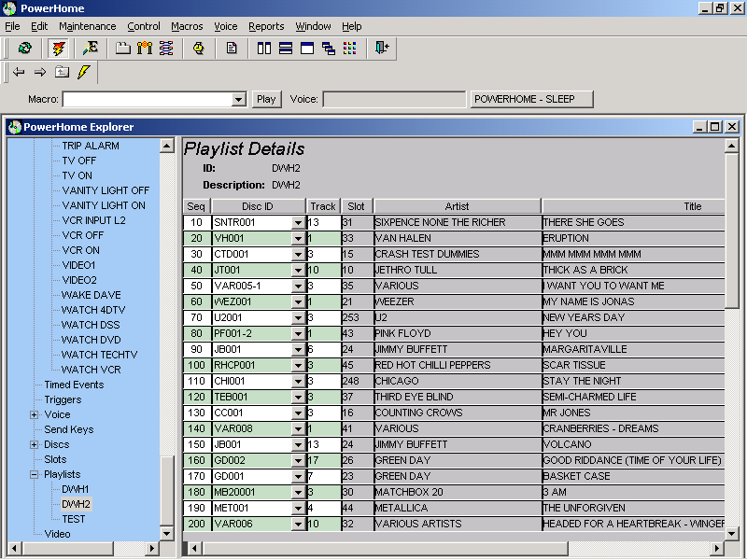Viewport: 747px width, 560px height.
Task: Click the playlist grid horizontal scrollbar thumb
Action: coord(386,549)
